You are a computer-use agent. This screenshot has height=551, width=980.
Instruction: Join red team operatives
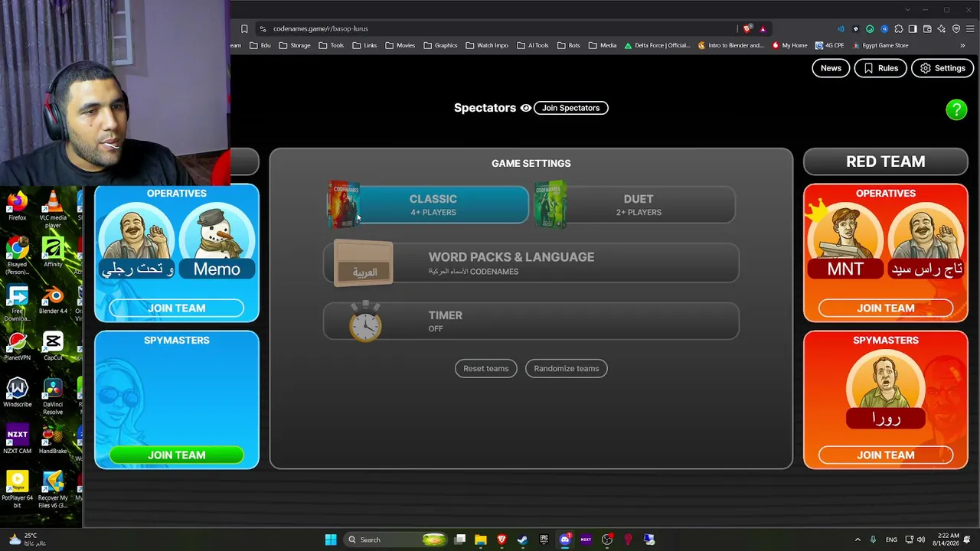(886, 308)
